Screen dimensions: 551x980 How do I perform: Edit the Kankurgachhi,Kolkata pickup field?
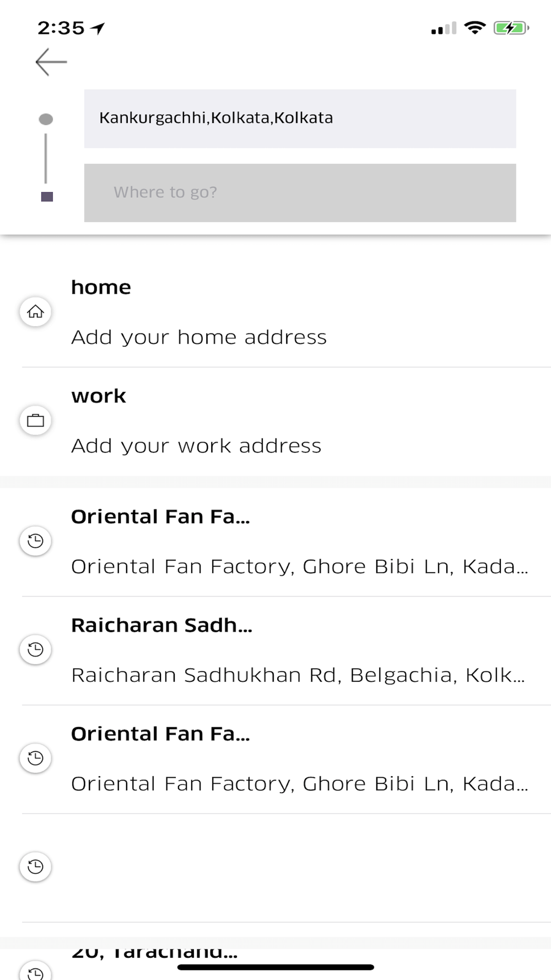tap(300, 119)
